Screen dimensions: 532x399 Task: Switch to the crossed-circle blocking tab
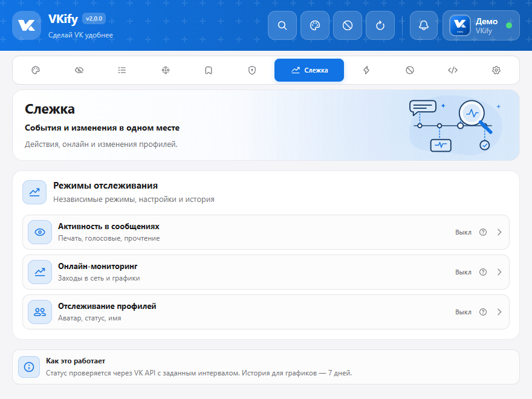tap(410, 70)
